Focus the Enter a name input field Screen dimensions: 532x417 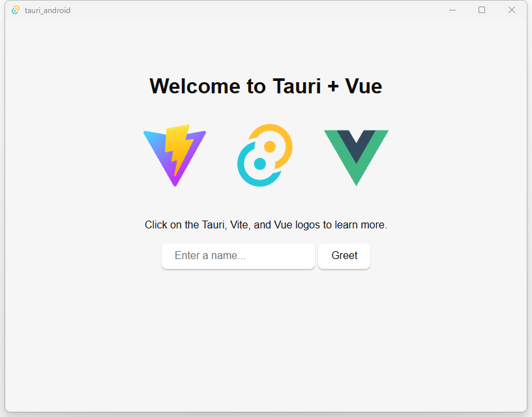tap(238, 256)
